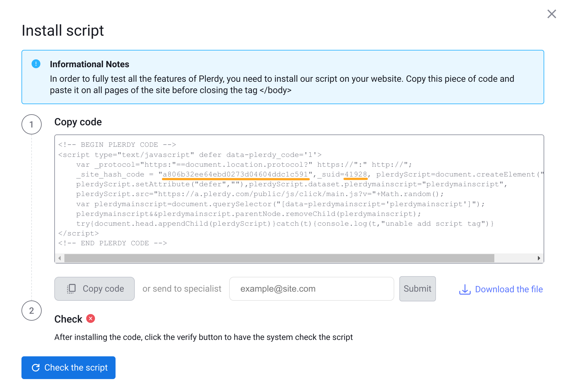Click the Check the script button
This screenshot has height=392, width=566.
[x=69, y=367]
